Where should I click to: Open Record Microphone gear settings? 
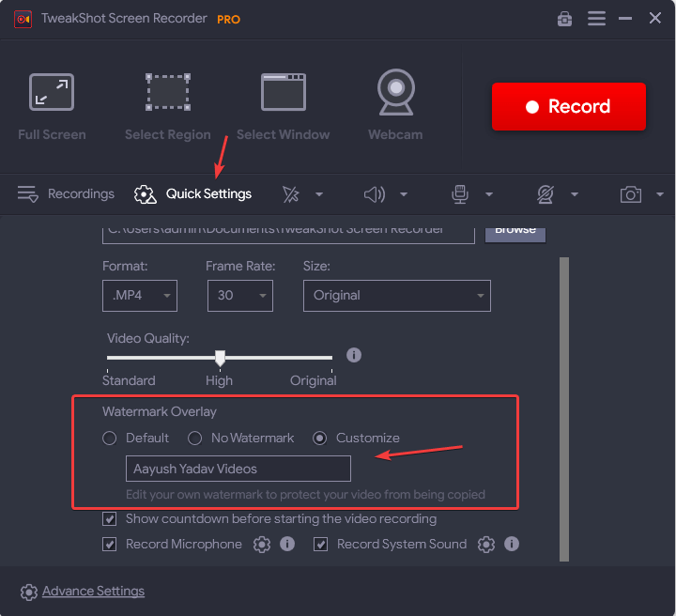[262, 545]
